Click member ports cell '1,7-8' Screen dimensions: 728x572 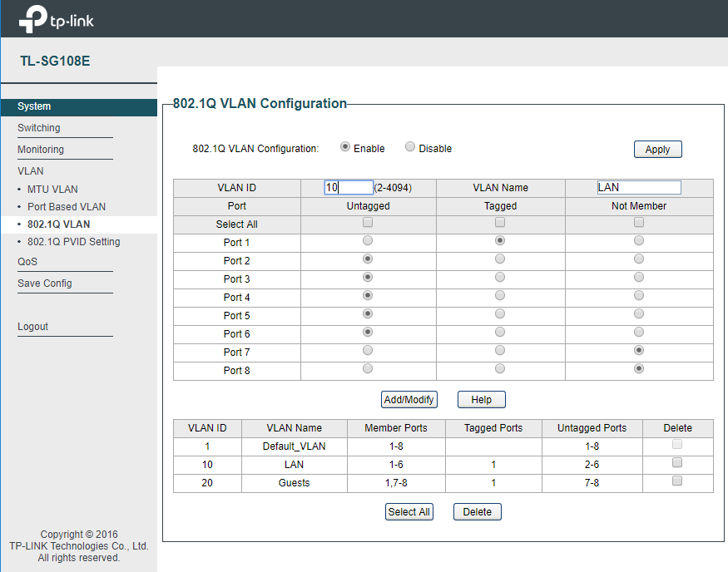(x=396, y=483)
